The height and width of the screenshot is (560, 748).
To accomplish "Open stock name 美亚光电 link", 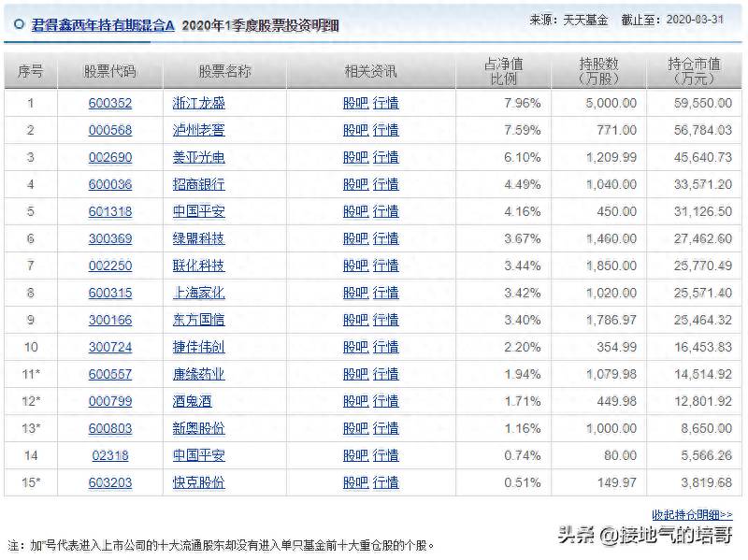I will tap(198, 157).
